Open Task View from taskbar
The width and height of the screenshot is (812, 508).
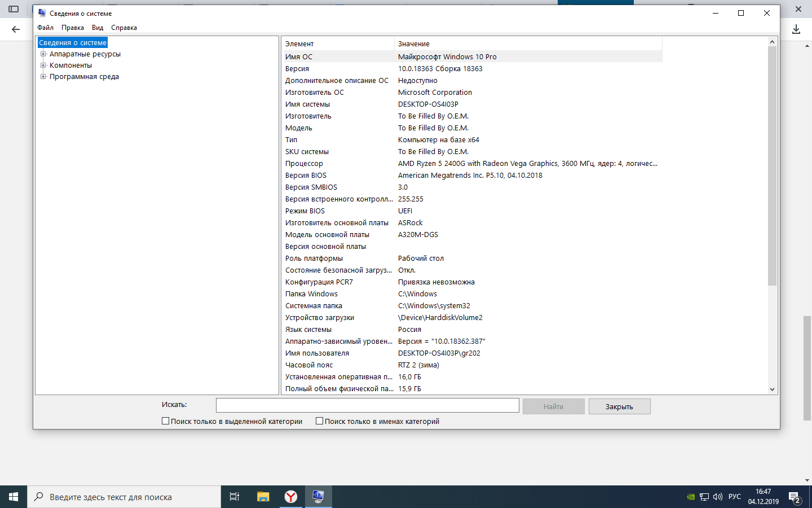[x=235, y=497]
